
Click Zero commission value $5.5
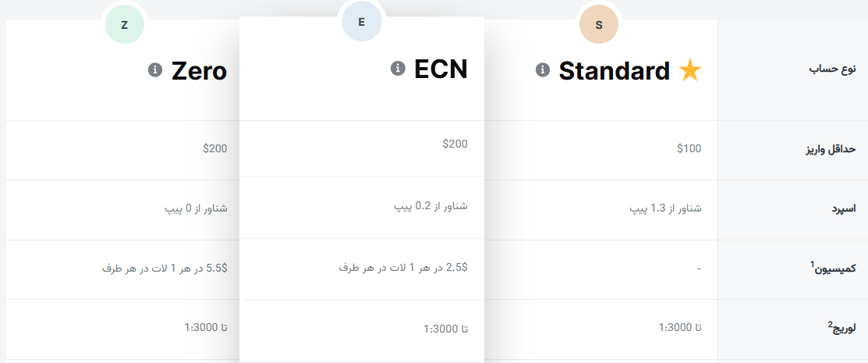(165, 268)
